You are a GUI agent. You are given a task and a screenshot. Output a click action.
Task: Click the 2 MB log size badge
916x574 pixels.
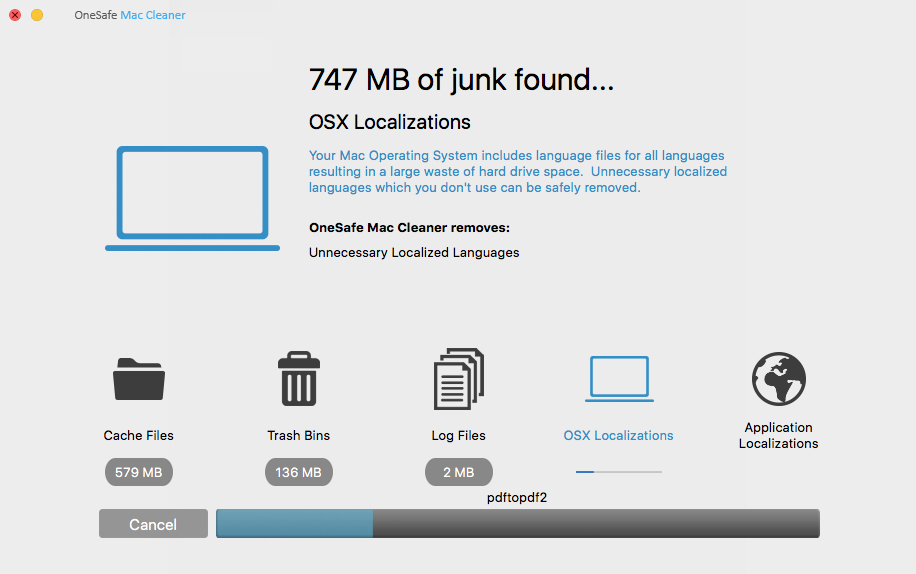pos(459,472)
